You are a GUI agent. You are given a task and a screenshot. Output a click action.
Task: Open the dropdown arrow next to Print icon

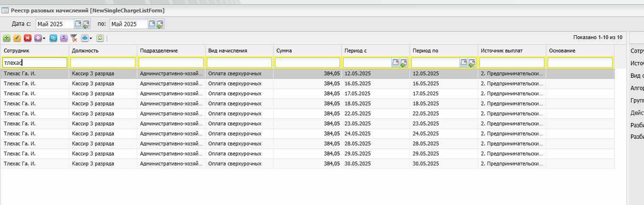click(x=91, y=38)
